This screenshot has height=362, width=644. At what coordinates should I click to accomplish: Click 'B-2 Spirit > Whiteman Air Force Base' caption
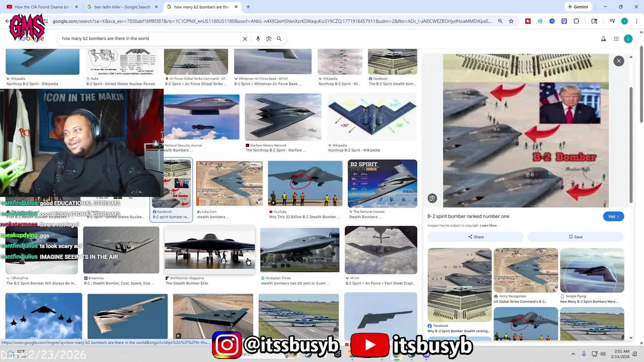(268, 84)
